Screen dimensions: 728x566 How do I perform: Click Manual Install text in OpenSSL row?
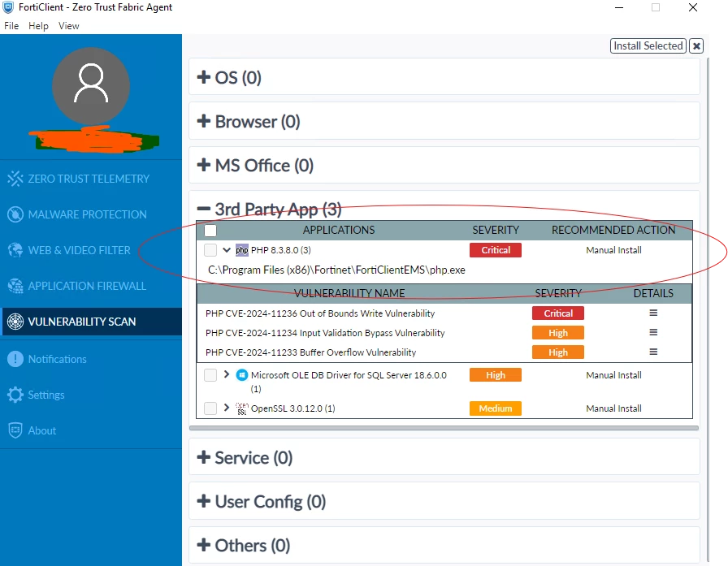click(x=613, y=408)
